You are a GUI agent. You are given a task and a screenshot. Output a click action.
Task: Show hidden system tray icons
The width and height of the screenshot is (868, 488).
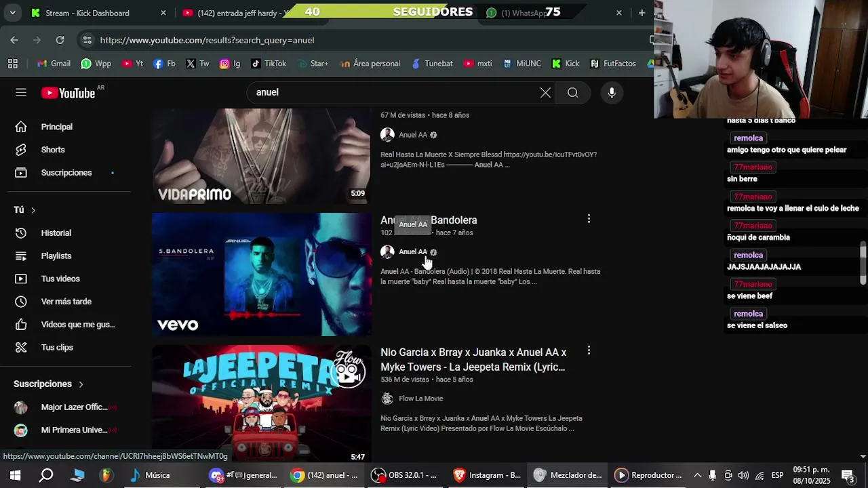pos(697,475)
